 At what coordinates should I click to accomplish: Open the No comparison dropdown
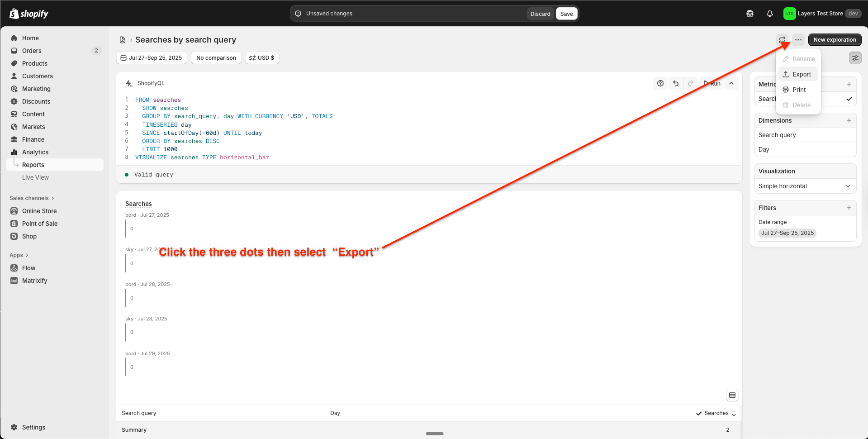[216, 58]
